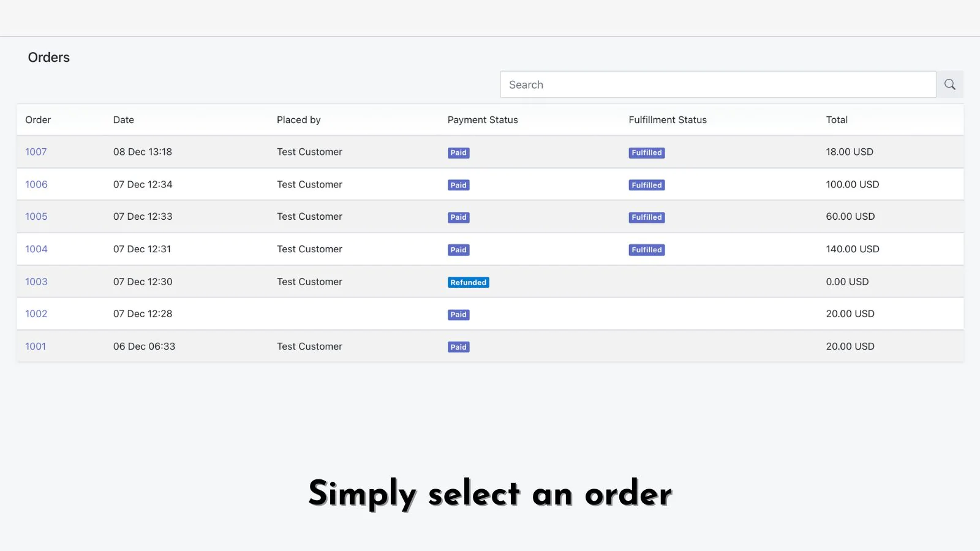The height and width of the screenshot is (551, 980).
Task: Click the date 07 Dec 12:28
Action: point(143,313)
